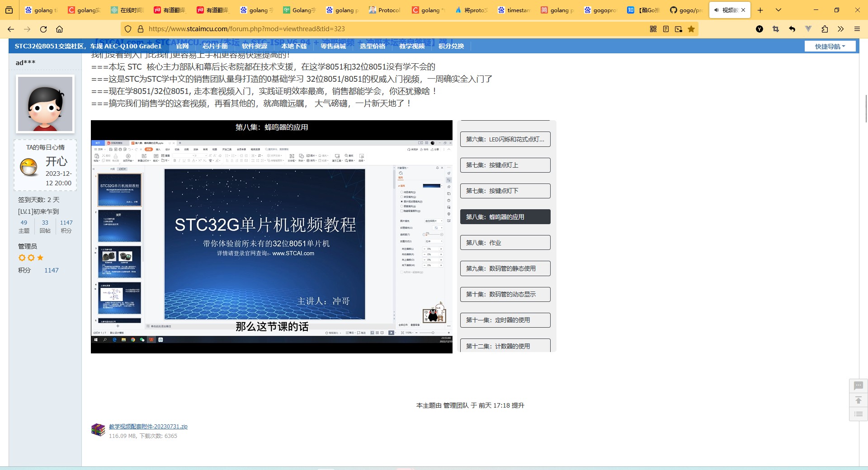The image size is (868, 470).
Task: Open the 积分兑换 menu item
Action: tap(451, 46)
